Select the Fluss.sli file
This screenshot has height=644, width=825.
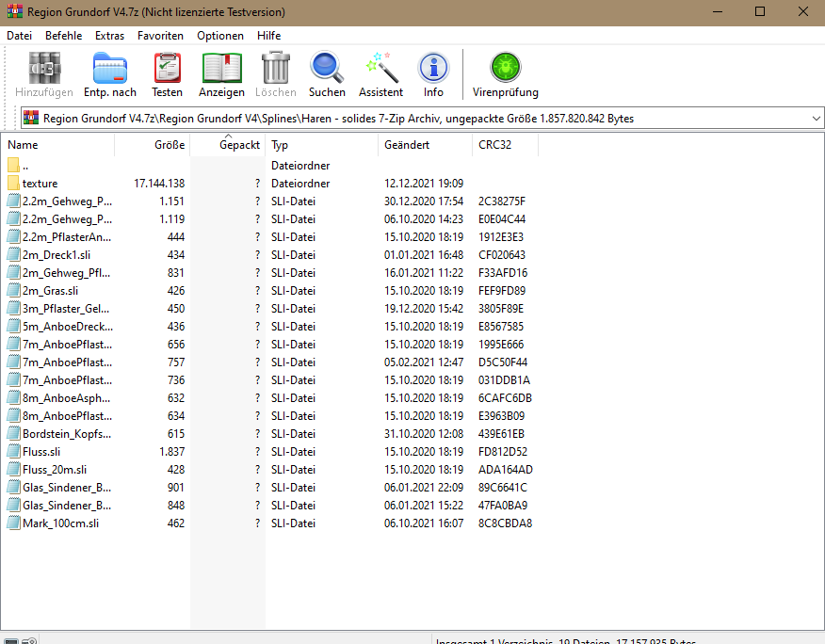41,452
